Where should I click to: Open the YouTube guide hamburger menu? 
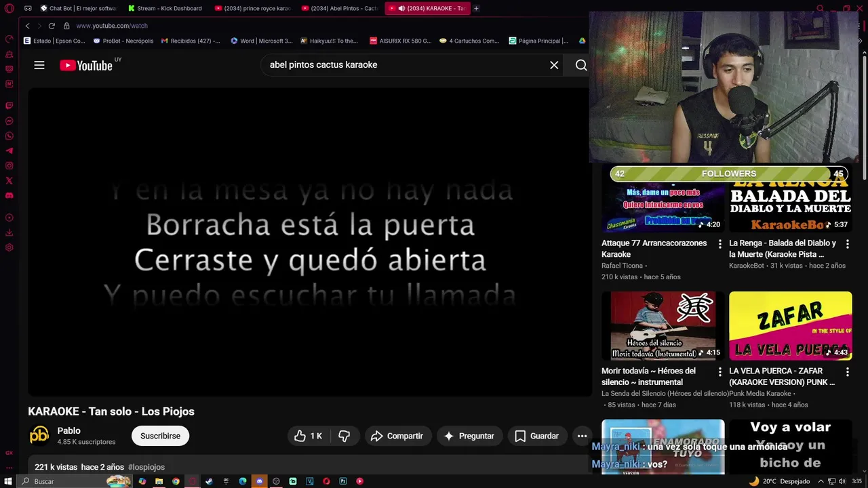[x=39, y=65]
